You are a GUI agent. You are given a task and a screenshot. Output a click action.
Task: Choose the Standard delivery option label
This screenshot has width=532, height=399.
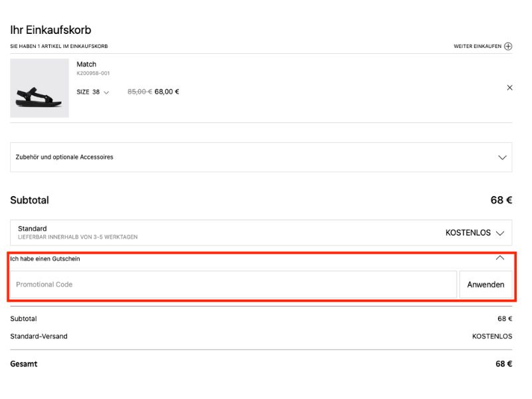click(x=33, y=229)
